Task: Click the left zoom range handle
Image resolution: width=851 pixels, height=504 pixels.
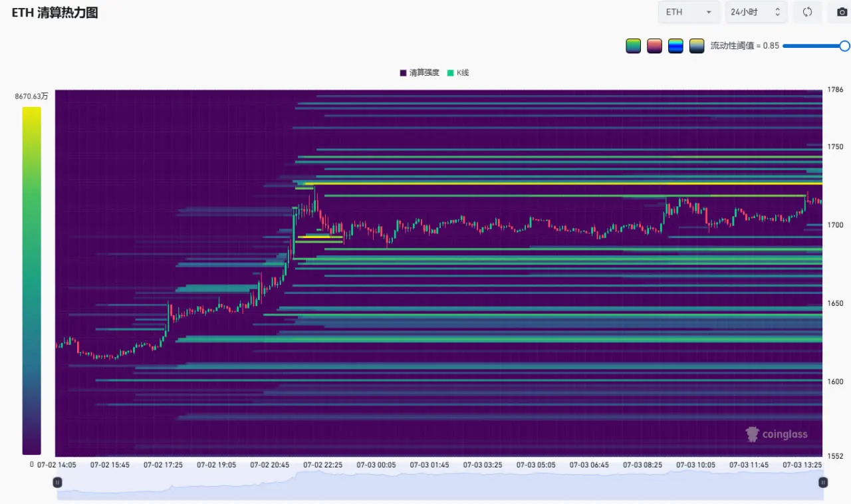Action: [x=59, y=482]
